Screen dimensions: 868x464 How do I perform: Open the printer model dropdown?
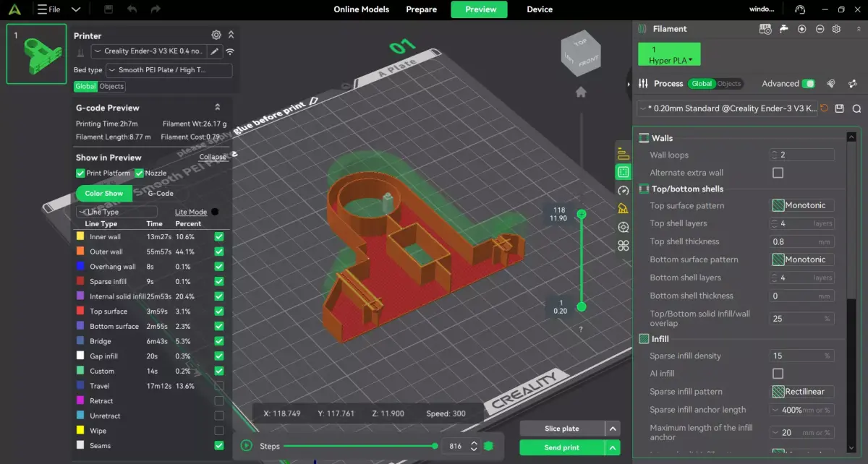click(x=149, y=51)
